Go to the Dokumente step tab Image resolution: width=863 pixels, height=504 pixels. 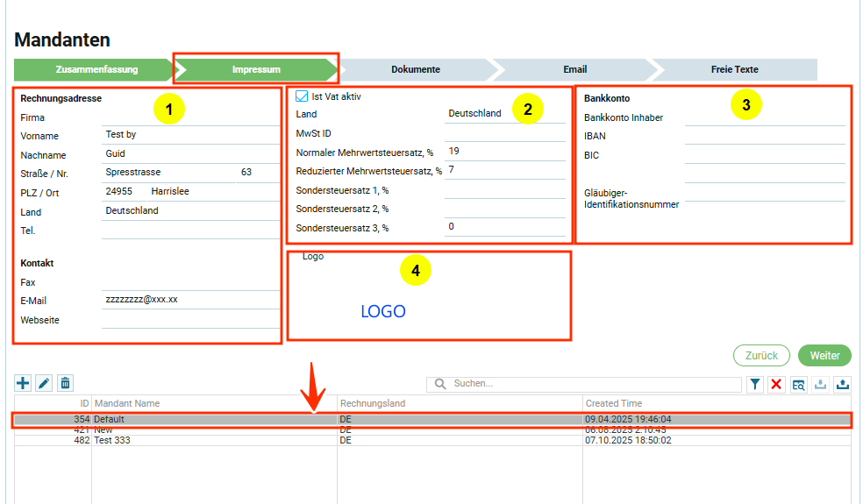[x=415, y=69]
